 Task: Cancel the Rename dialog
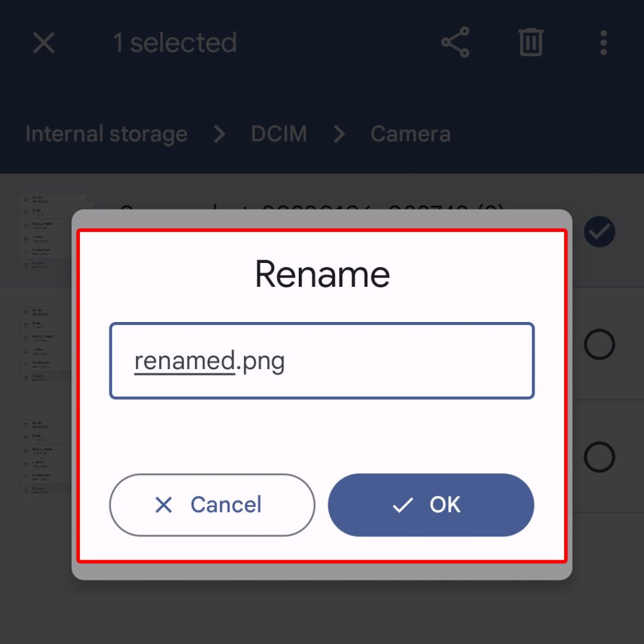pyautogui.click(x=212, y=504)
